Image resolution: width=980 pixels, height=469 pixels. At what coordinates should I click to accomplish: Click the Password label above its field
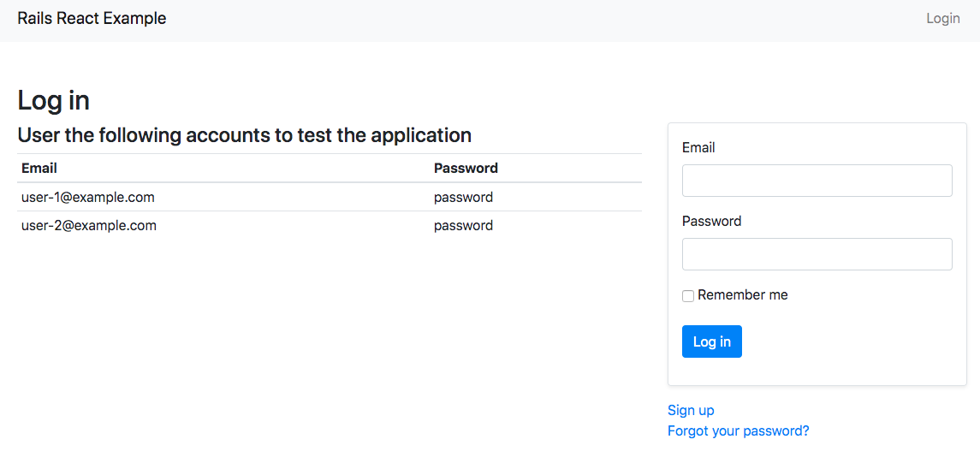tap(711, 222)
